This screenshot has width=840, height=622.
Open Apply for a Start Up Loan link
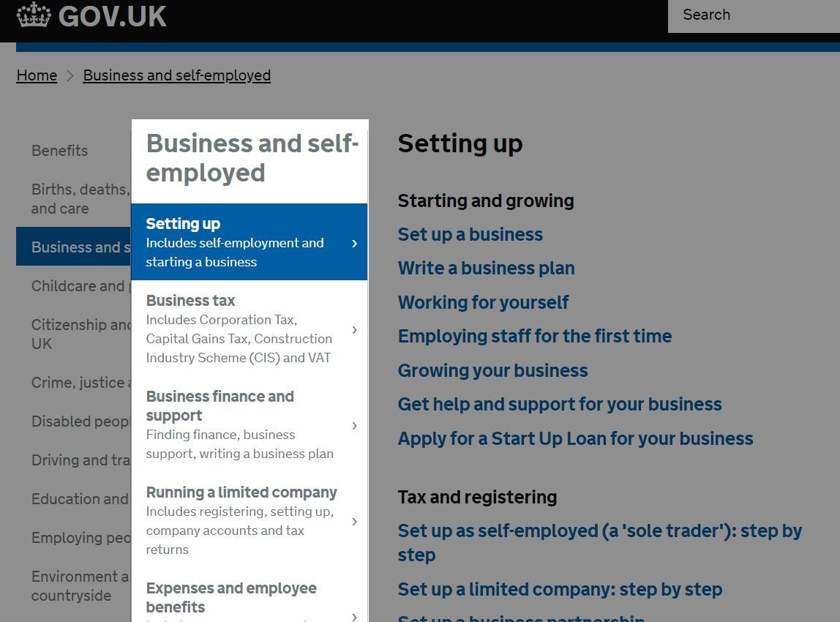click(x=575, y=438)
